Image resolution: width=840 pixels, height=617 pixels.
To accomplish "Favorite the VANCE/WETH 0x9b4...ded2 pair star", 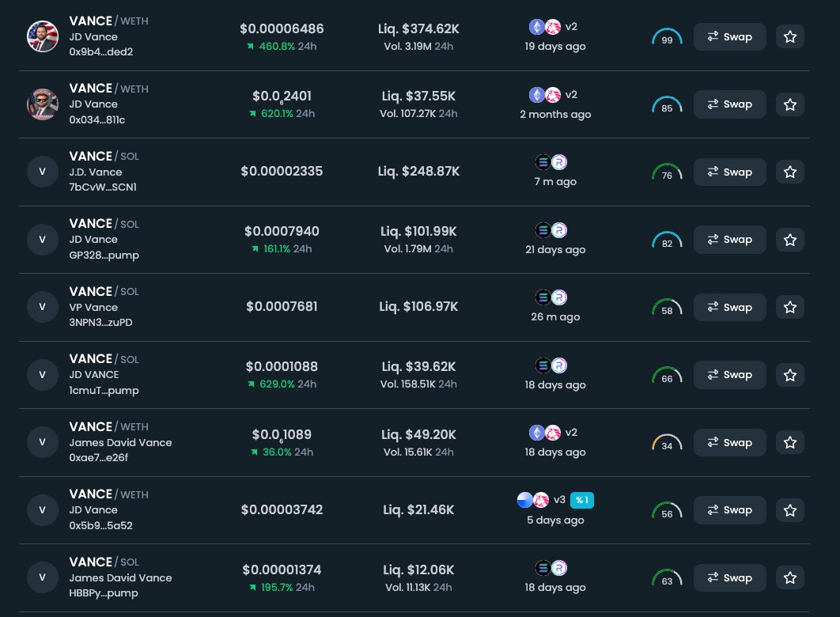I will coord(789,37).
